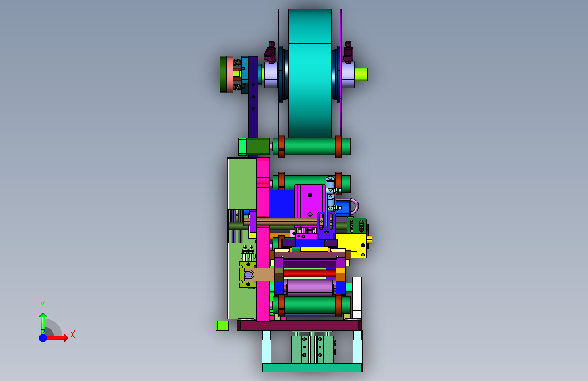
Task: Select the small lime cube at the bottom left
Action: [222, 325]
